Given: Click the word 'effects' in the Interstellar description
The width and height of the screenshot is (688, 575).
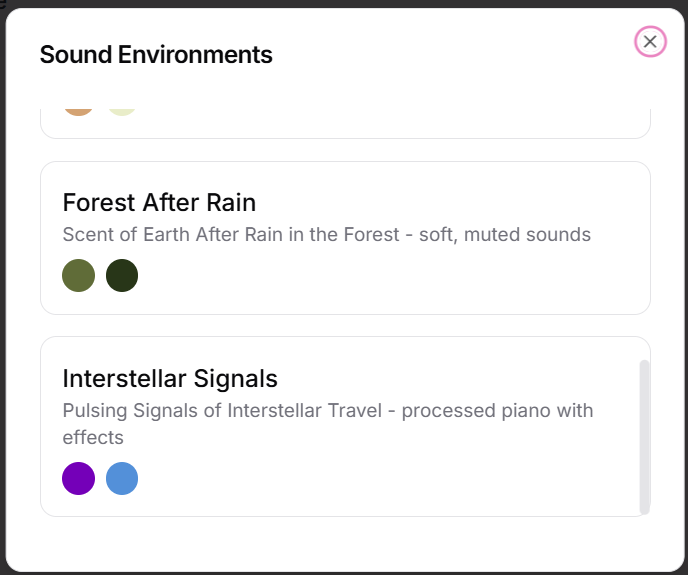Looking at the screenshot, I should pos(93,438).
